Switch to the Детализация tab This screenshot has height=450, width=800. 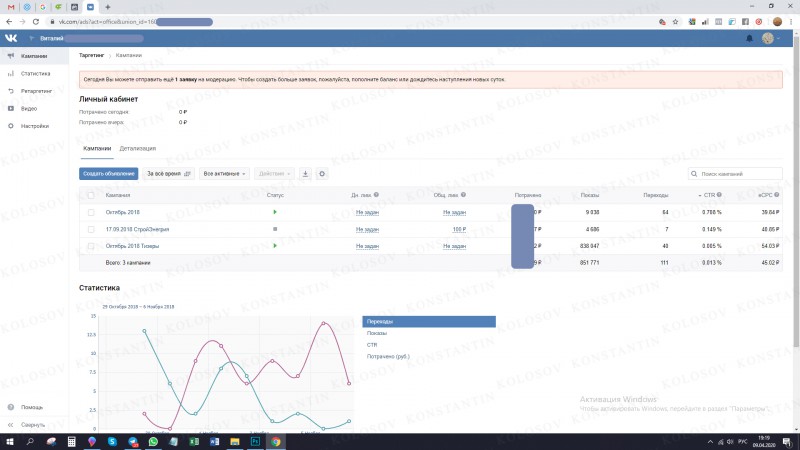[138, 148]
